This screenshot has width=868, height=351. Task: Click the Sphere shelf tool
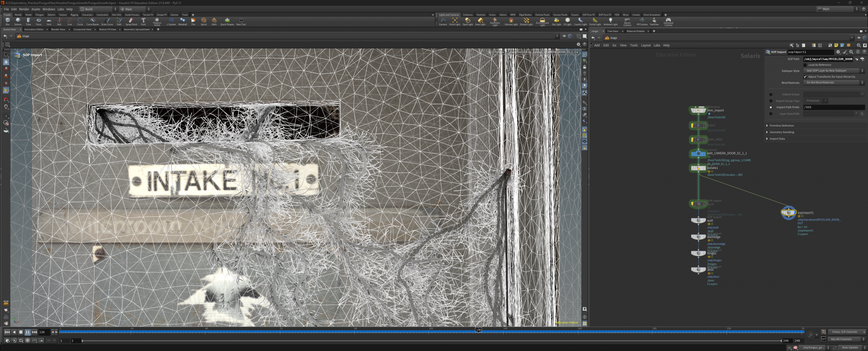point(18,21)
